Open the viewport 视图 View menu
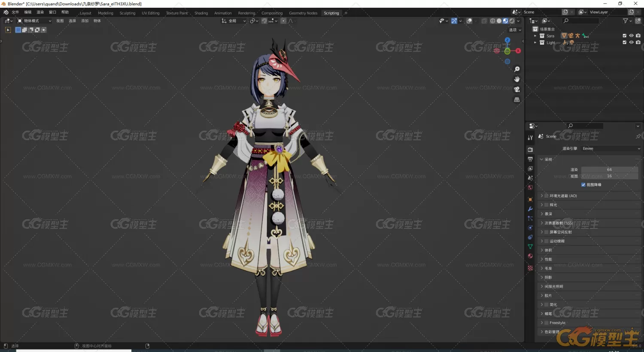Image resolution: width=644 pixels, height=352 pixels. pyautogui.click(x=60, y=21)
